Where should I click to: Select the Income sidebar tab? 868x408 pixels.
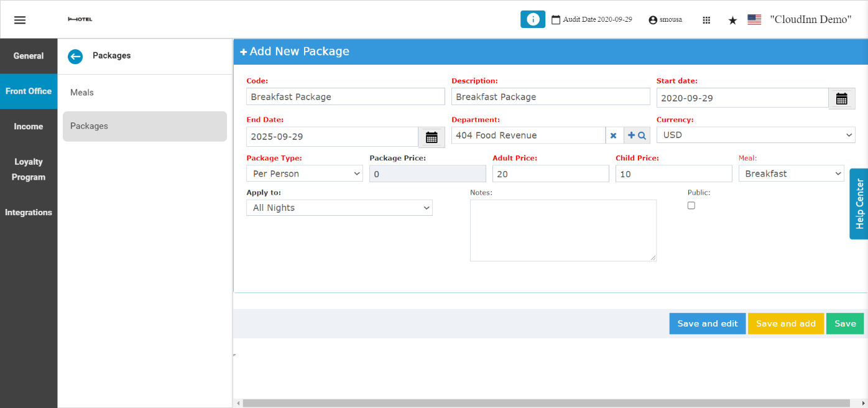pos(29,126)
